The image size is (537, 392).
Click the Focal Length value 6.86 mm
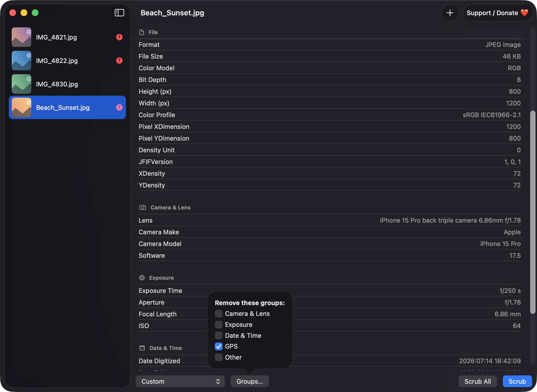[508, 314]
